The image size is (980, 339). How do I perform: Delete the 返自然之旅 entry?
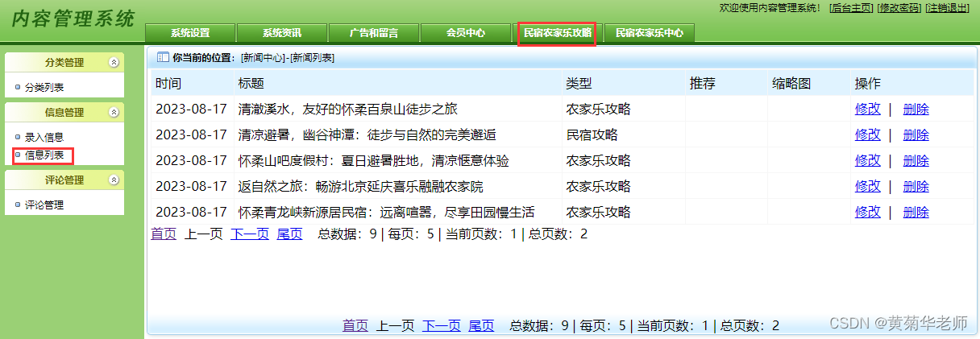point(916,187)
